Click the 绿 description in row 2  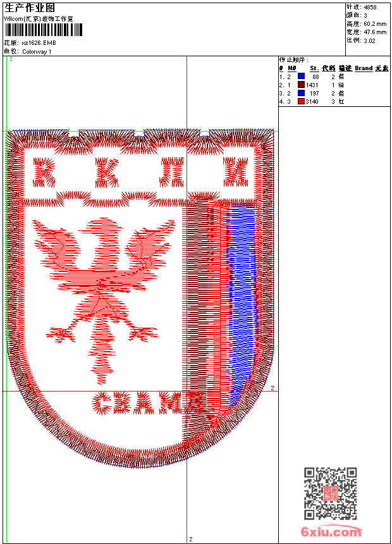click(341, 85)
